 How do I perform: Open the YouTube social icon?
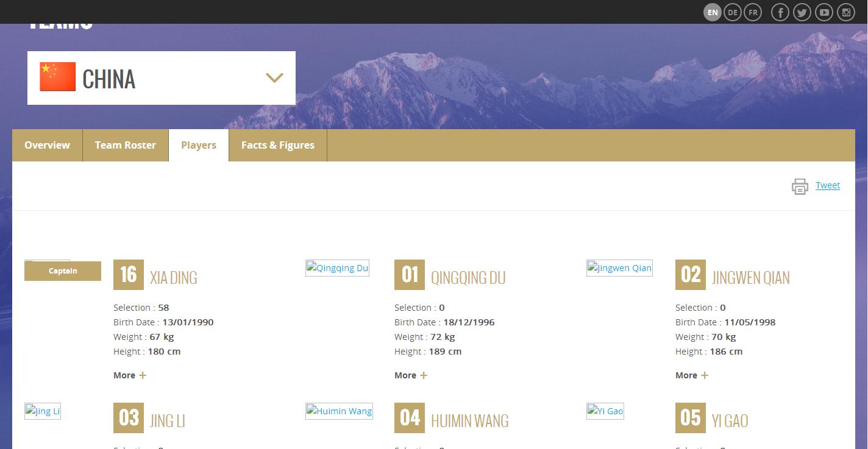click(824, 12)
